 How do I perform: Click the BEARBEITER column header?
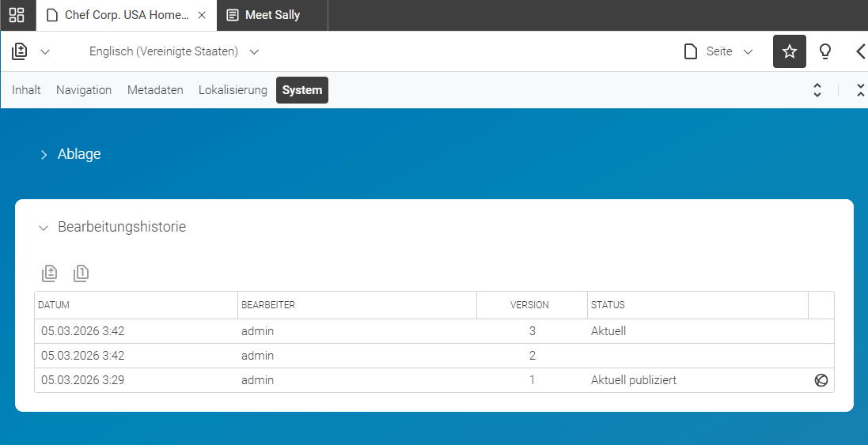coord(357,305)
